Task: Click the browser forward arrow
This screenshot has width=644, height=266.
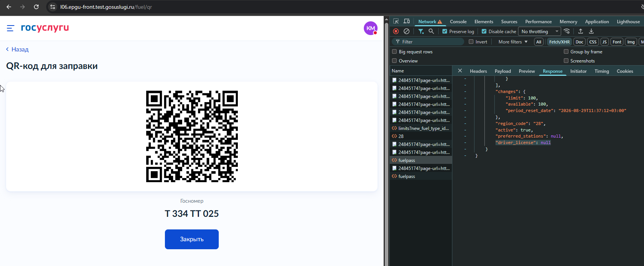Action: (23, 7)
